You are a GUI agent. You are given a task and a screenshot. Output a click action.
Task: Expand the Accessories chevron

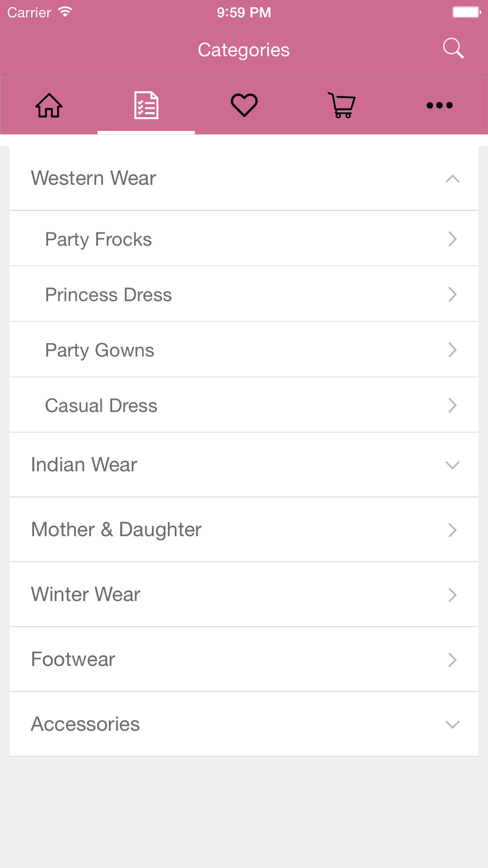coord(452,724)
